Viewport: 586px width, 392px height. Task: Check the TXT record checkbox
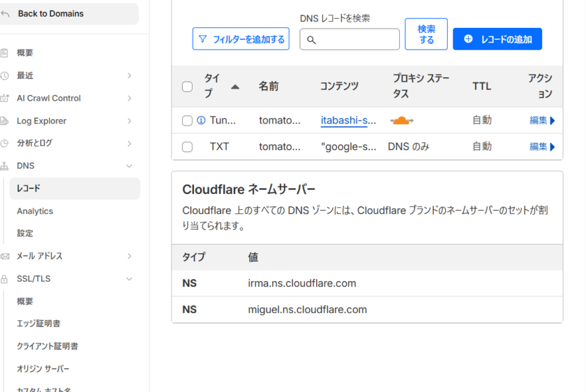pos(187,147)
